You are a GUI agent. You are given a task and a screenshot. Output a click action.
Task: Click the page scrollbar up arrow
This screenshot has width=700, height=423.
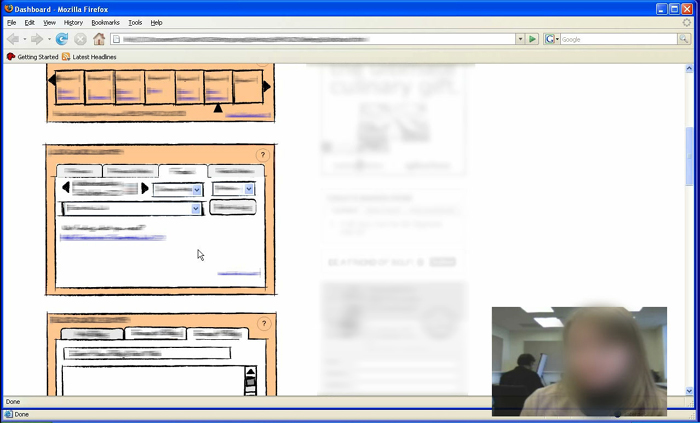tap(689, 69)
